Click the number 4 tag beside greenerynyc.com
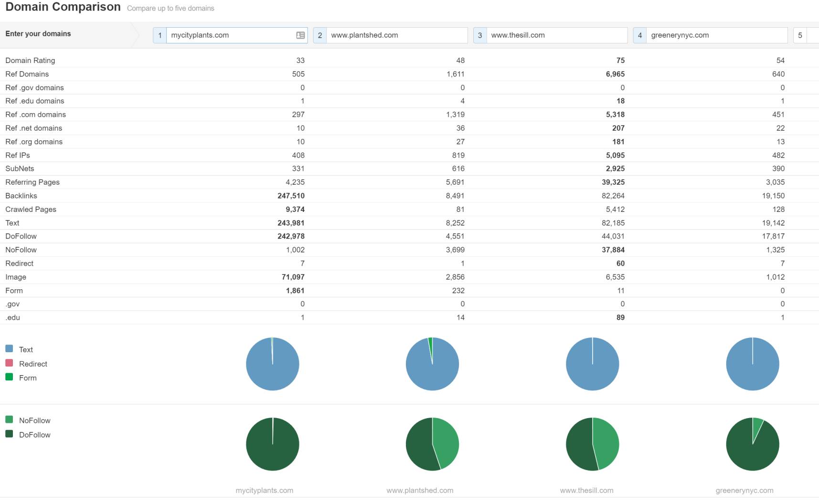The image size is (819, 504). point(640,35)
